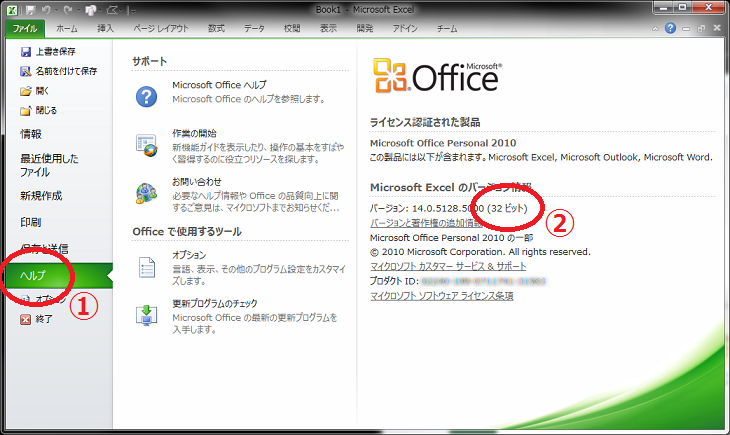Click the 更新プログラムのチェック download icon

pyautogui.click(x=146, y=315)
